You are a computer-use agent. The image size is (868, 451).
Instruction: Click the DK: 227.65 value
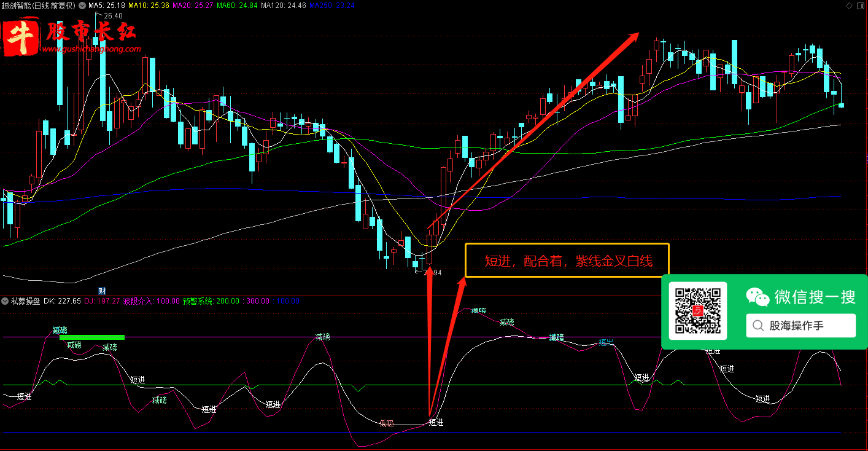62,301
